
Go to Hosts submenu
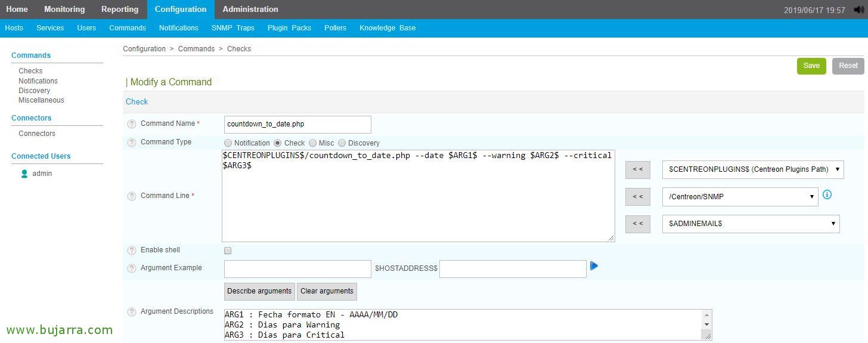tap(14, 28)
